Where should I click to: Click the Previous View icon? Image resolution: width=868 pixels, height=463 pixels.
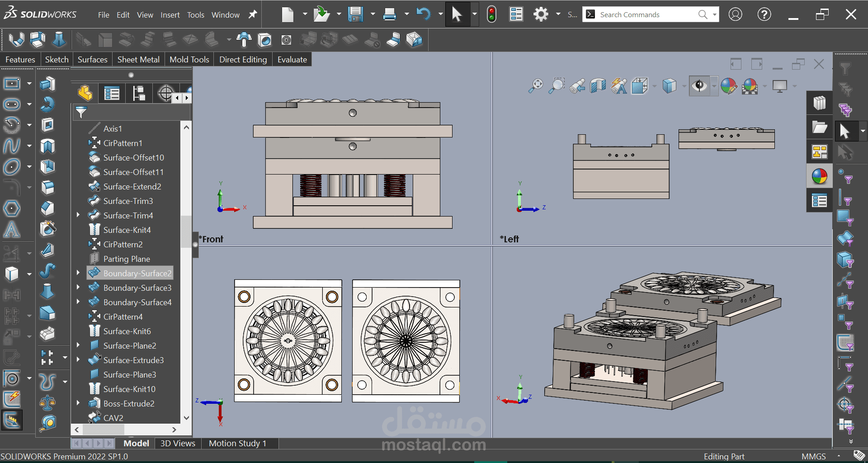577,85
